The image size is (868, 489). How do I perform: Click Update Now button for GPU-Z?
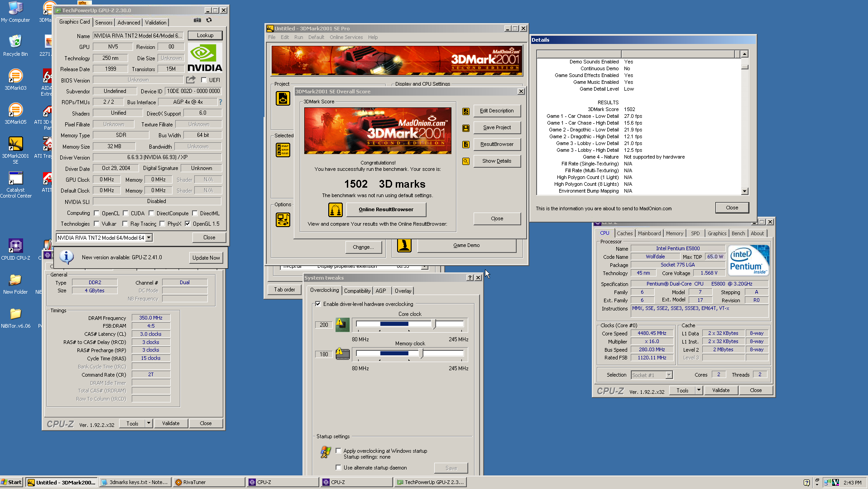[x=206, y=258]
